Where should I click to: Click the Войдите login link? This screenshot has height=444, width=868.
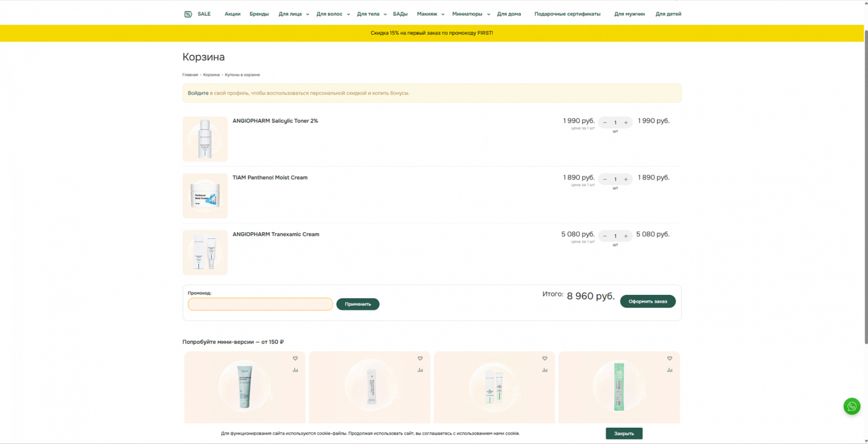(198, 93)
